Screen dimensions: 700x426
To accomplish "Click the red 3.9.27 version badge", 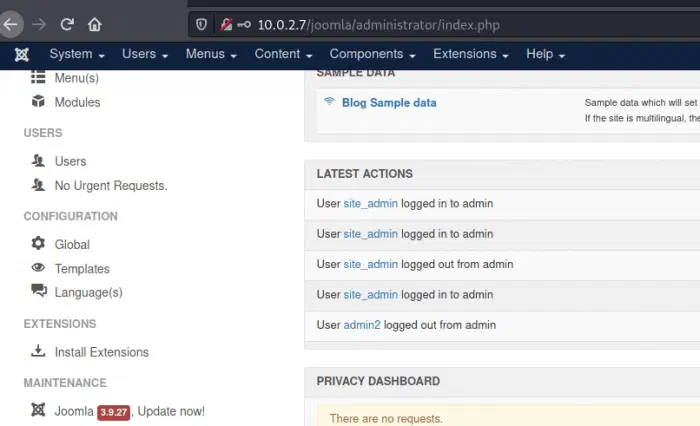I will coord(114,412).
